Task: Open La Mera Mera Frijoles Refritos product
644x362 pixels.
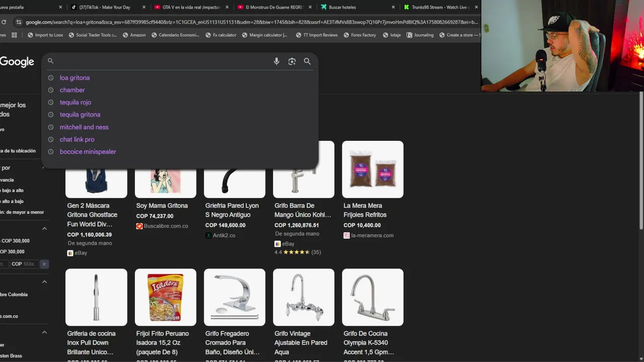Action: click(365, 210)
